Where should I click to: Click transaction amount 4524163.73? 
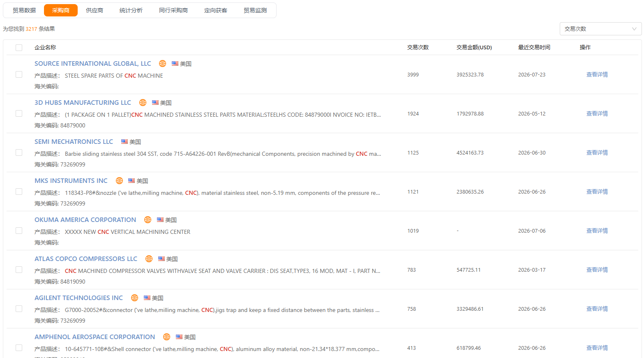coord(470,153)
